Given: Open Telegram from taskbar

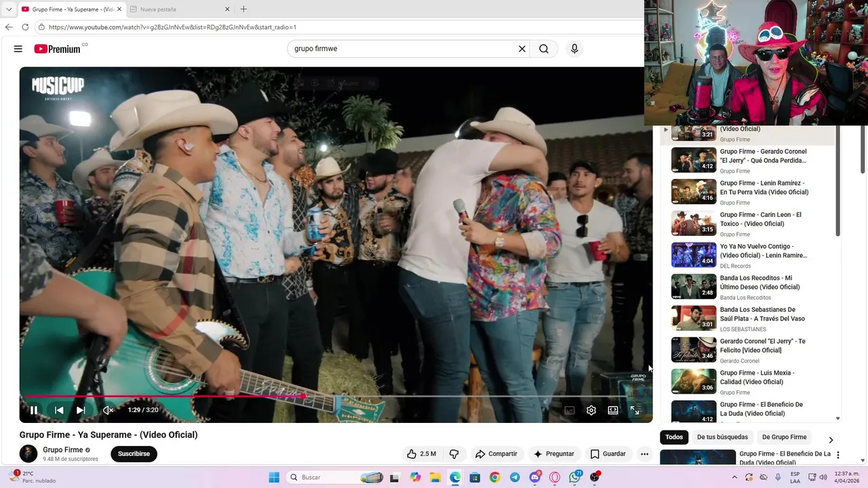Looking at the screenshot, I should click(515, 477).
